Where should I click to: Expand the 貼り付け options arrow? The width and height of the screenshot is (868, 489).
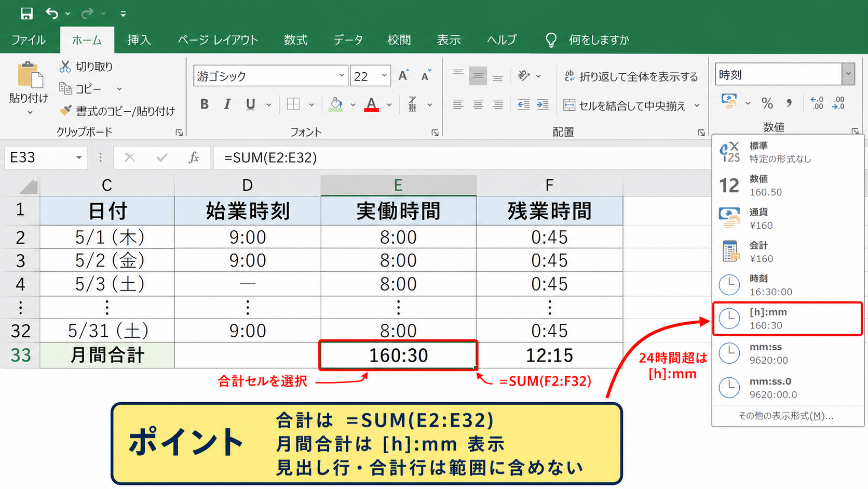tap(30, 113)
